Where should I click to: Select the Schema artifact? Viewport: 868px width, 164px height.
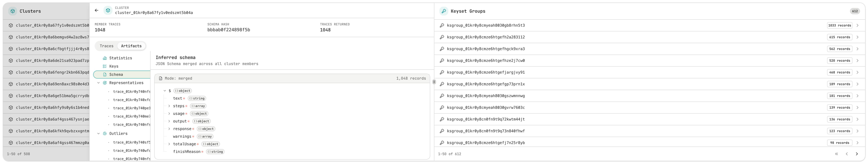[122, 75]
